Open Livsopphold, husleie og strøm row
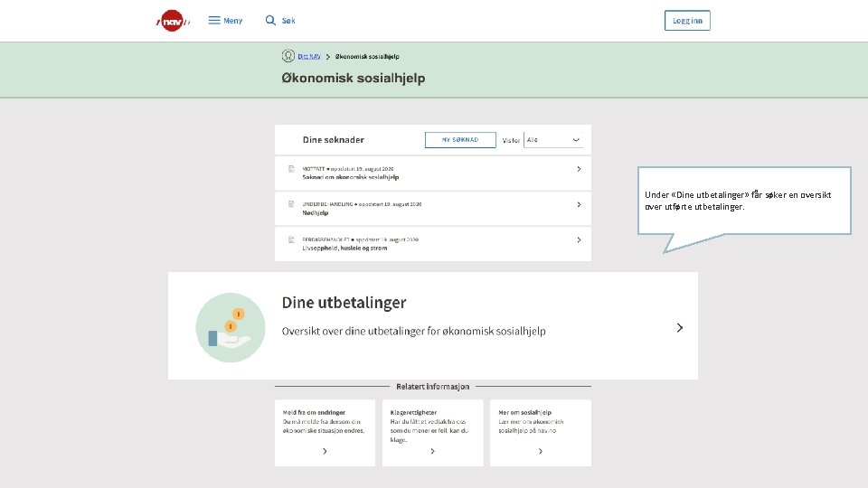Screen dimensions: 868x488 pyautogui.click(x=433, y=244)
